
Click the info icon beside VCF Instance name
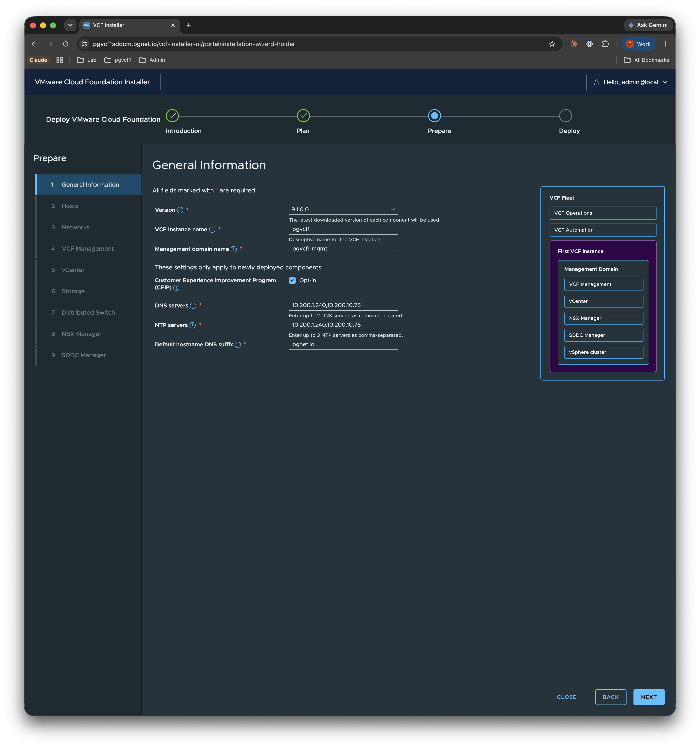coord(212,230)
